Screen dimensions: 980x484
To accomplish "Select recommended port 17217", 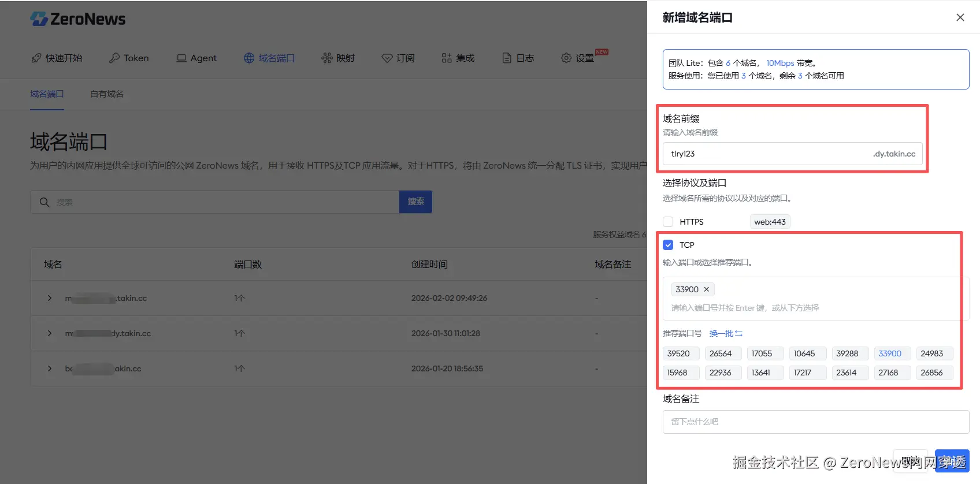I will (808, 373).
